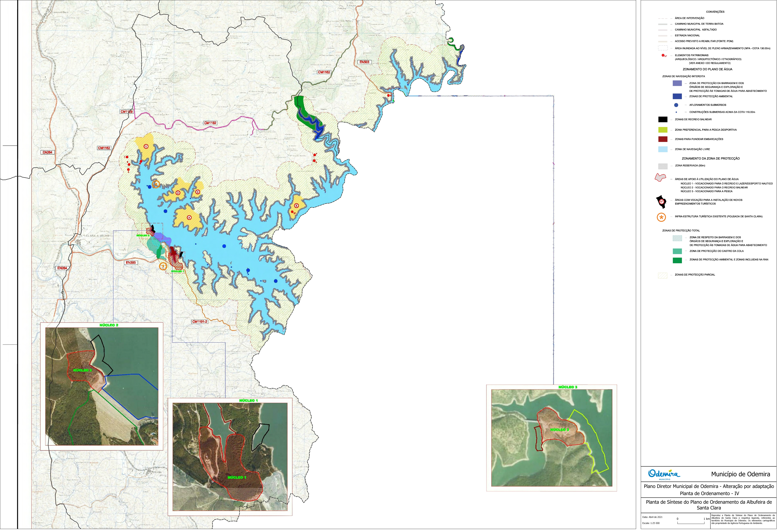The width and height of the screenshot is (784, 532).
Task: Click the 'ESTRADA NACIONAL' legend label
Action: [x=687, y=35]
